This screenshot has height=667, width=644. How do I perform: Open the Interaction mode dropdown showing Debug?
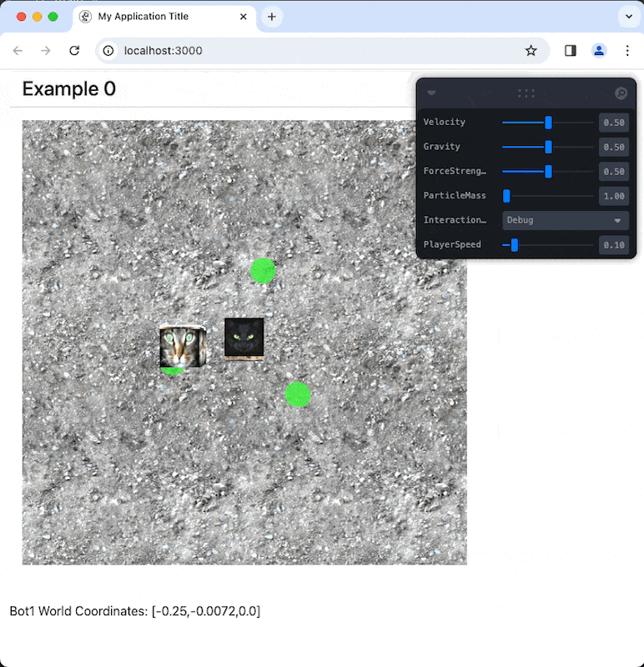pyautogui.click(x=565, y=220)
